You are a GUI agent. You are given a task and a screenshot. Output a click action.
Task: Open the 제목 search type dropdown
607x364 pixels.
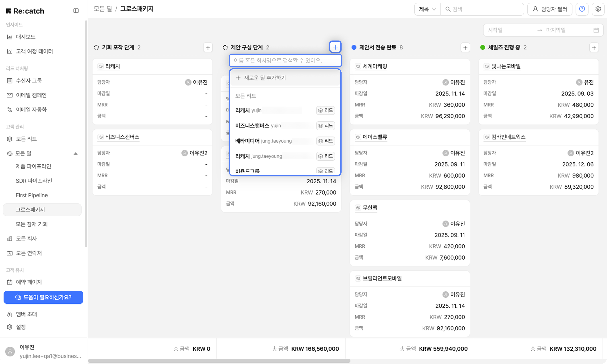pyautogui.click(x=427, y=9)
